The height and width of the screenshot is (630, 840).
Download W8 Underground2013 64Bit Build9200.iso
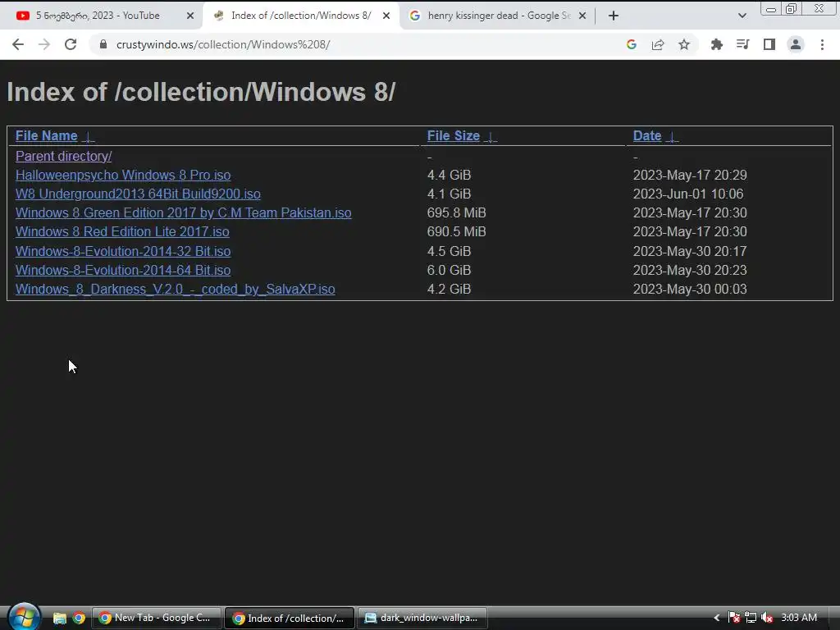click(x=138, y=194)
